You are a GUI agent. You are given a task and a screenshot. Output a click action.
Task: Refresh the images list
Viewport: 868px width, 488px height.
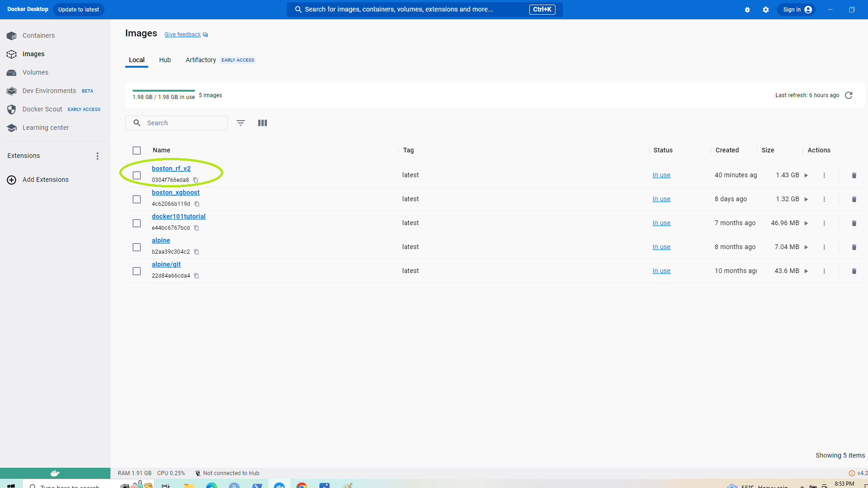[x=849, y=95]
